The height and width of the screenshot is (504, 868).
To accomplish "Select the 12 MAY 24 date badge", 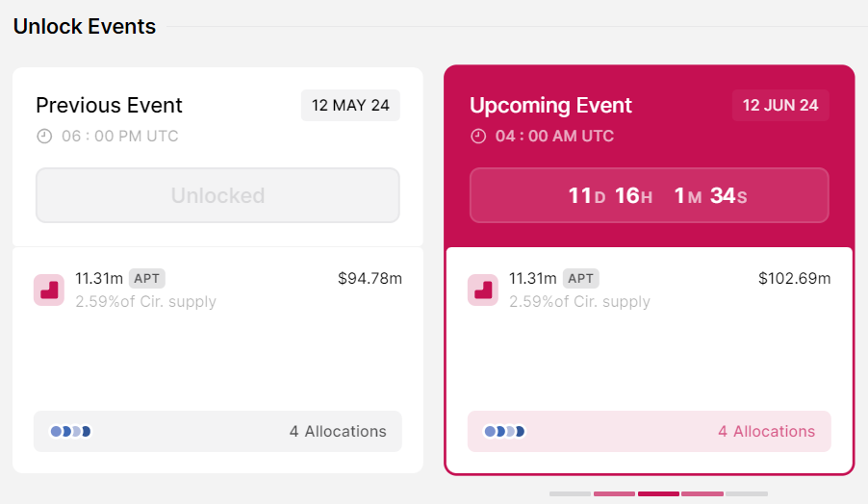I will click(350, 106).
